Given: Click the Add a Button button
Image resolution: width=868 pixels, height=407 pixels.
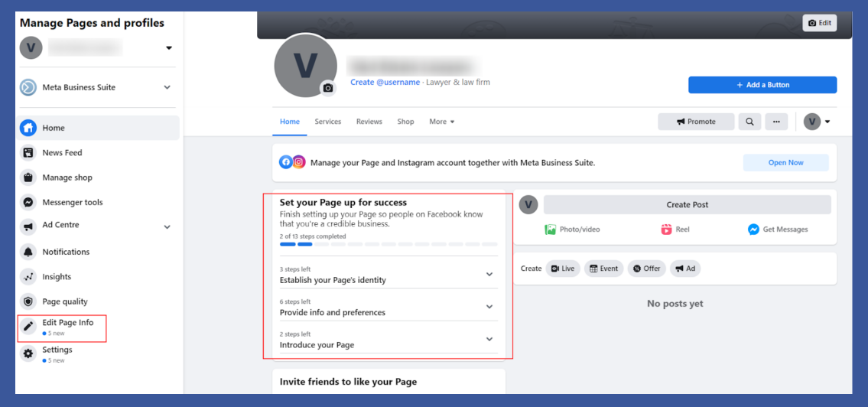Looking at the screenshot, I should click(x=762, y=85).
